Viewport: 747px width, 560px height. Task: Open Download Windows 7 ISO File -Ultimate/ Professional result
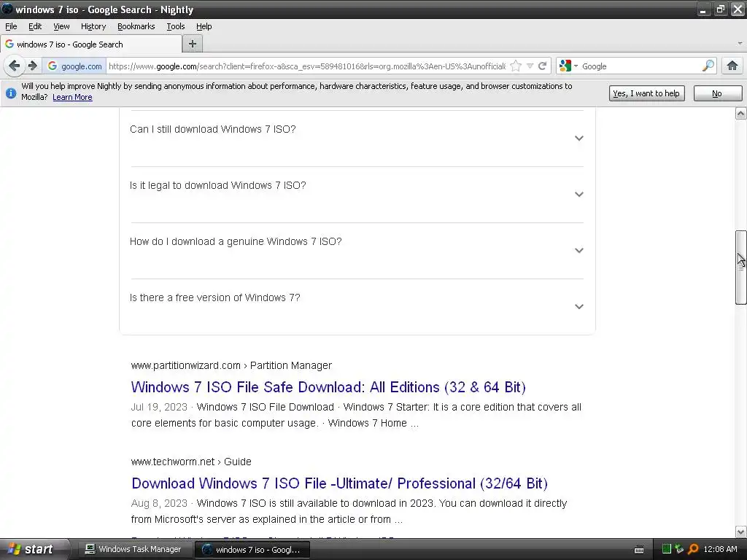pyautogui.click(x=339, y=483)
